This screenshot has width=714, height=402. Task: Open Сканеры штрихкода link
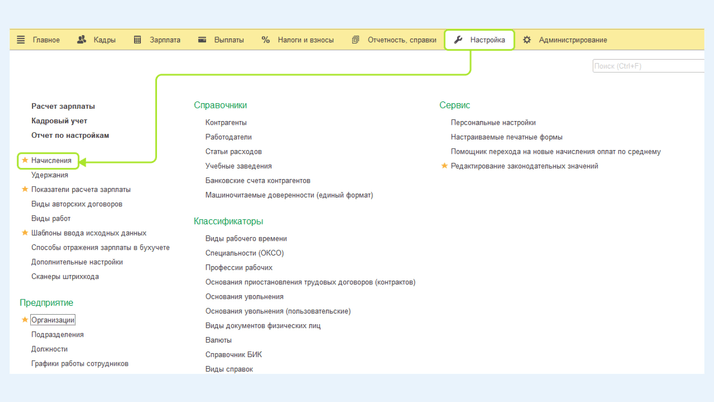point(65,276)
